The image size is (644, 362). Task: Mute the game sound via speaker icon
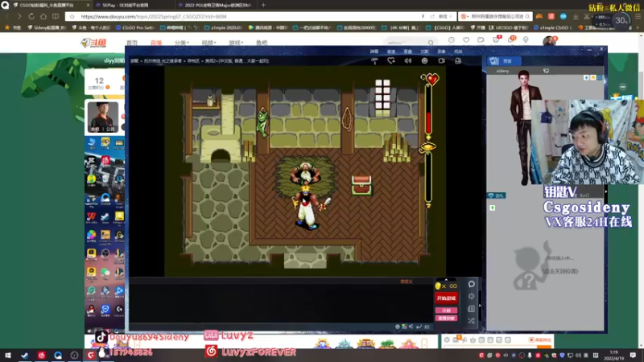point(408,61)
